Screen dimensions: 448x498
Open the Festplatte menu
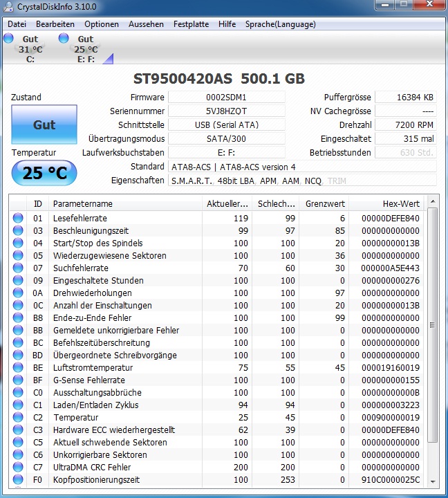coord(191,24)
